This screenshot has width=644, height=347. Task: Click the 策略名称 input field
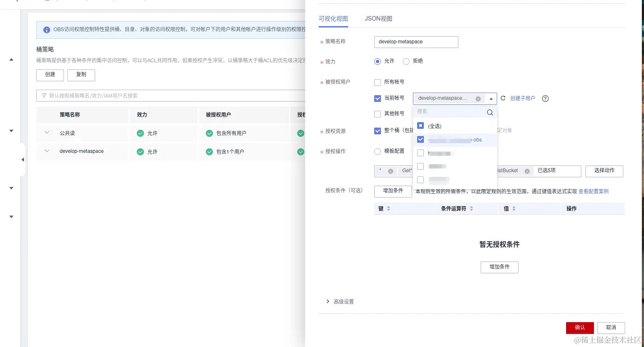(416, 42)
